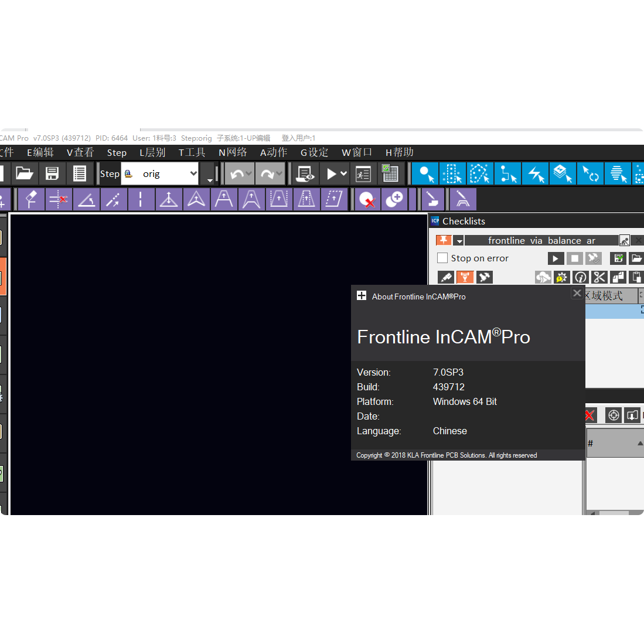Open the Step menu
The image size is (644, 644).
click(117, 153)
